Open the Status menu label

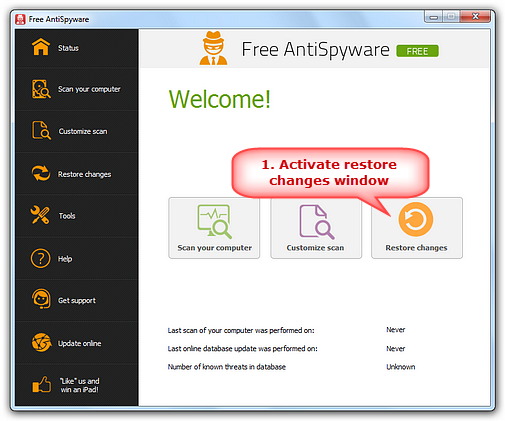(68, 48)
